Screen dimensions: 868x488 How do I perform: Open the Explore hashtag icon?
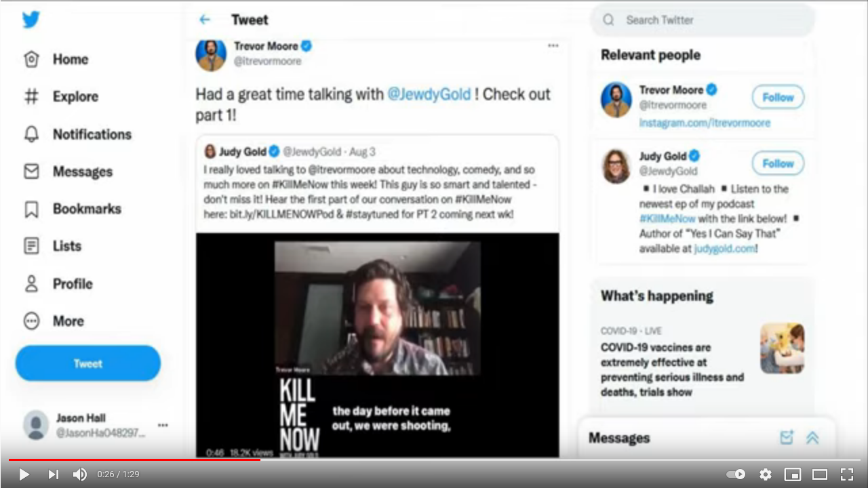point(31,97)
